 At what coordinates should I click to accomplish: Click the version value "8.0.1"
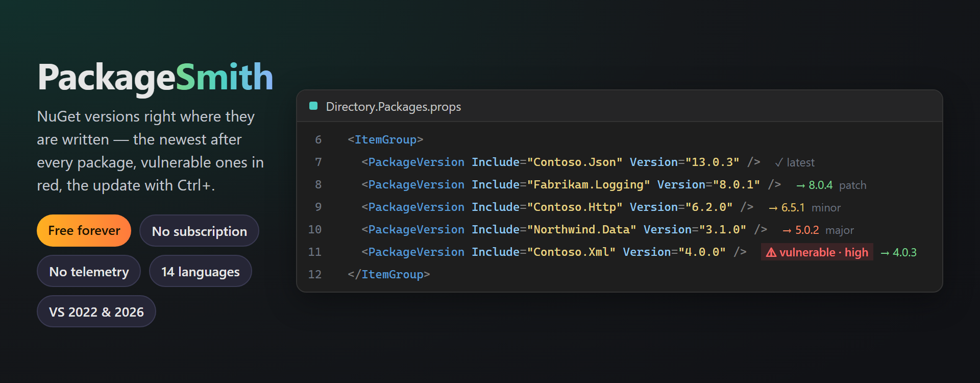pos(737,184)
